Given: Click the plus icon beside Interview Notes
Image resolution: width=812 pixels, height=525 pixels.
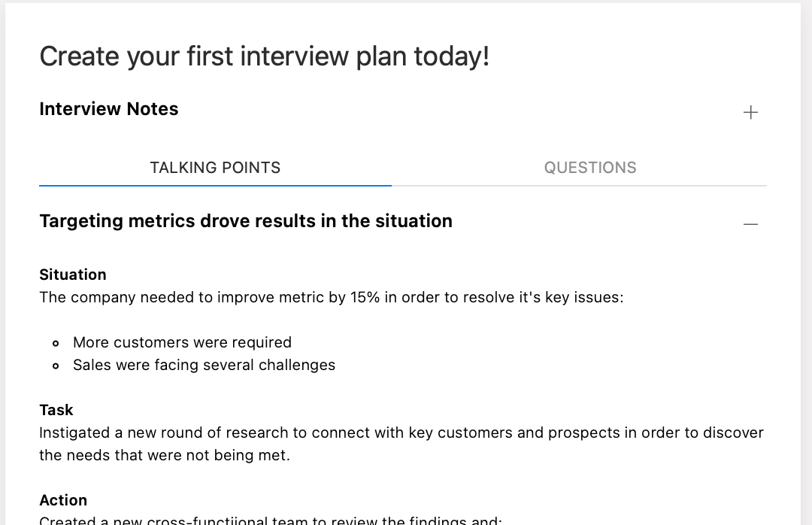Looking at the screenshot, I should [750, 113].
